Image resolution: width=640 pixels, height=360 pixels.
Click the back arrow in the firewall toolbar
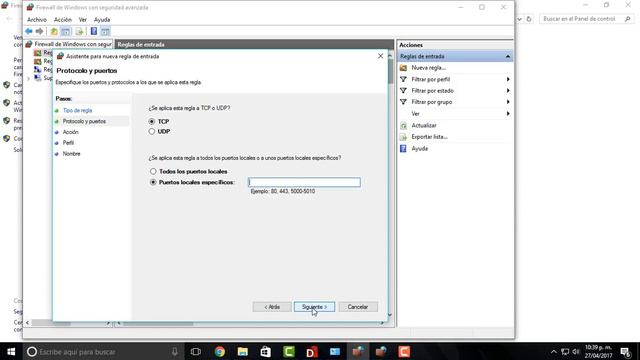[x=29, y=31]
